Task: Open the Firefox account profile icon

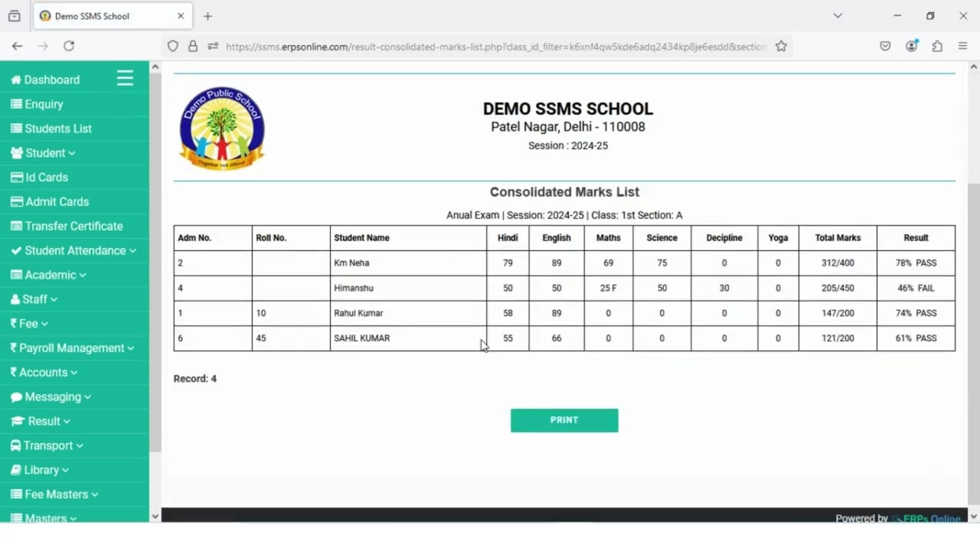Action: 911,46
